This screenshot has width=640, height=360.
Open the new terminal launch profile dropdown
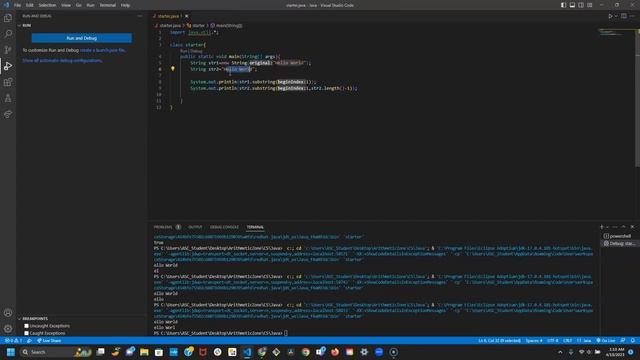coord(607,227)
